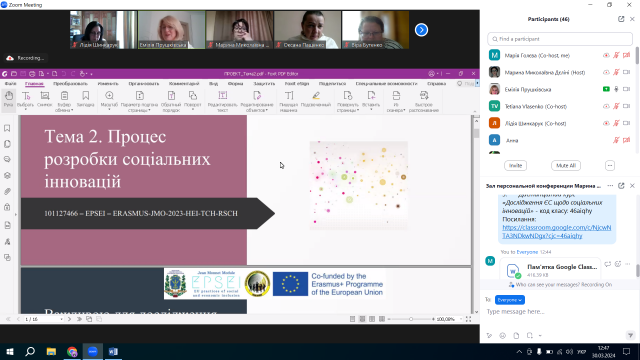Open the Комментарий menu tab
Image resolution: width=640 pixels, height=360 pixels.
(184, 84)
